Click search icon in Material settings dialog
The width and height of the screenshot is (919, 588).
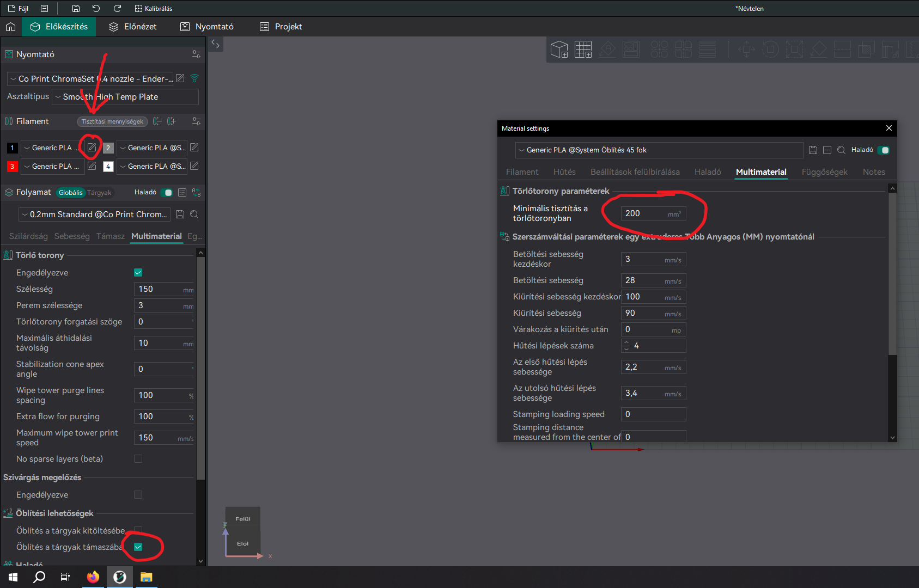click(841, 150)
